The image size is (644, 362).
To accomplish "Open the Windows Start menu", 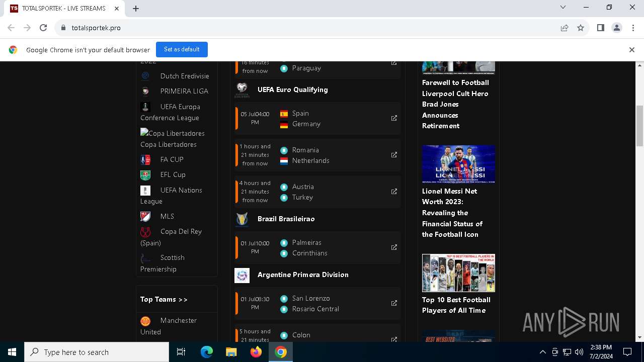I will point(12,352).
